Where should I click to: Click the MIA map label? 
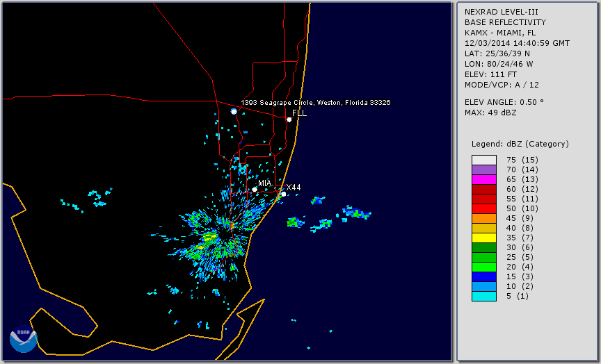click(265, 183)
